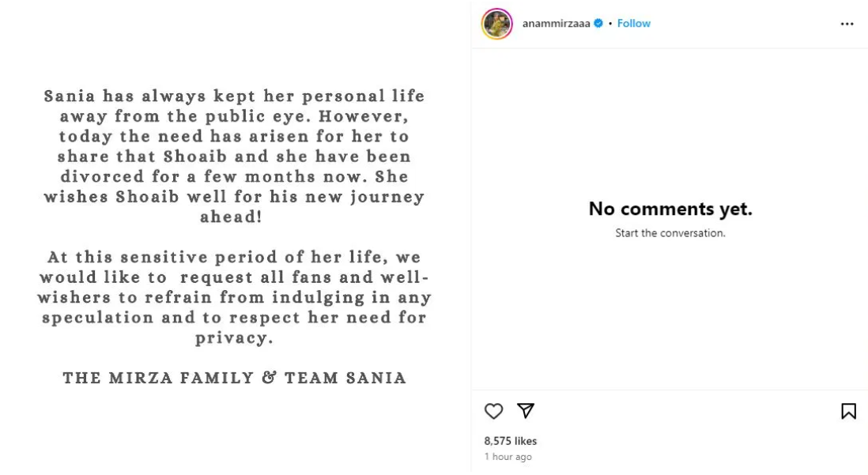Screen dimensions: 868x475
Task: Click the word "ahead!" in the statement
Action: (x=235, y=217)
